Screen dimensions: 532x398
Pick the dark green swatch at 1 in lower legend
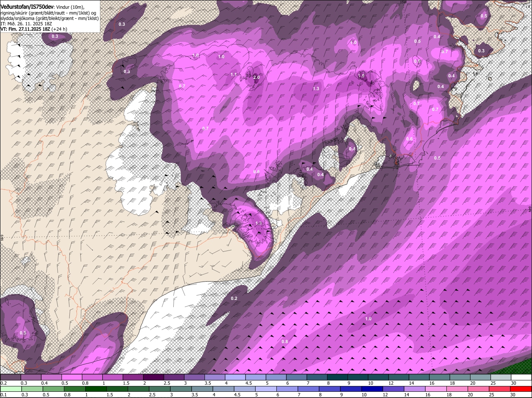click(96, 389)
